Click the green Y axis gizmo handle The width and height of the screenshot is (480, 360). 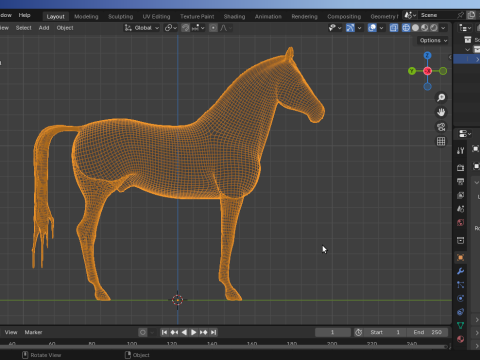[412, 71]
